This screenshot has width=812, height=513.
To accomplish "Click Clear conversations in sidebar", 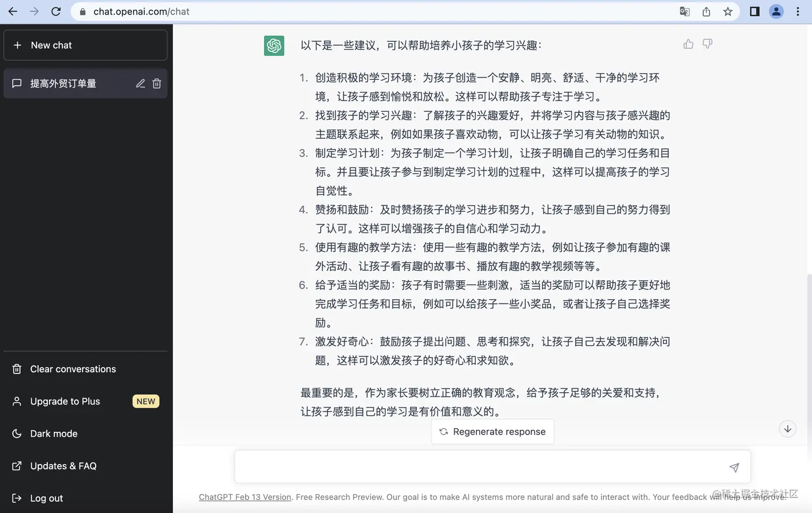I will [x=85, y=369].
